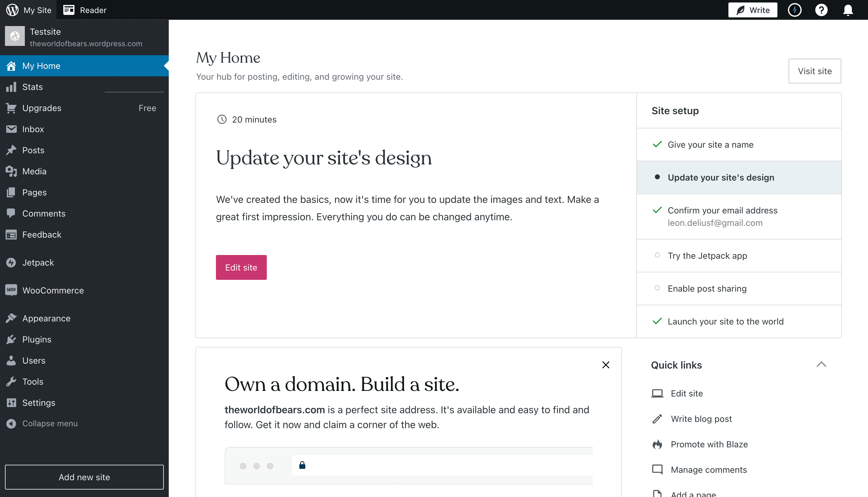
Task: Open WooCommerce in the sidebar menu
Action: click(84, 290)
